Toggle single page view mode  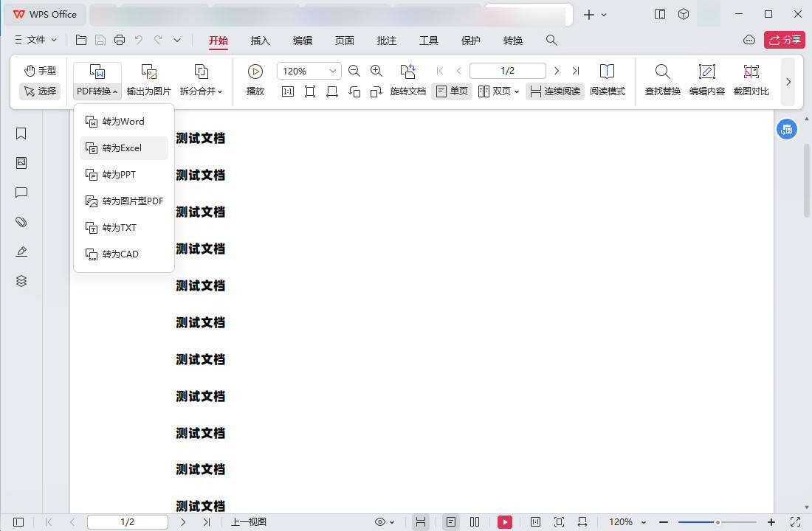coord(452,91)
